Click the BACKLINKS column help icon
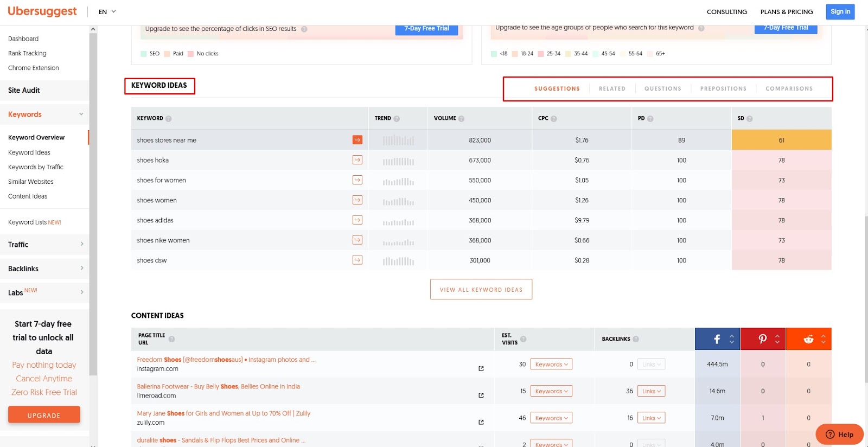This screenshot has height=447, width=868. coord(636,340)
